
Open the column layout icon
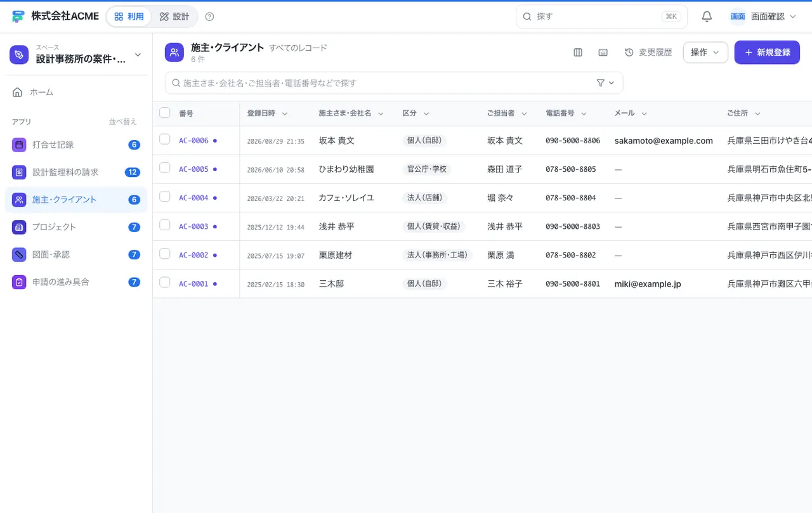click(x=578, y=53)
